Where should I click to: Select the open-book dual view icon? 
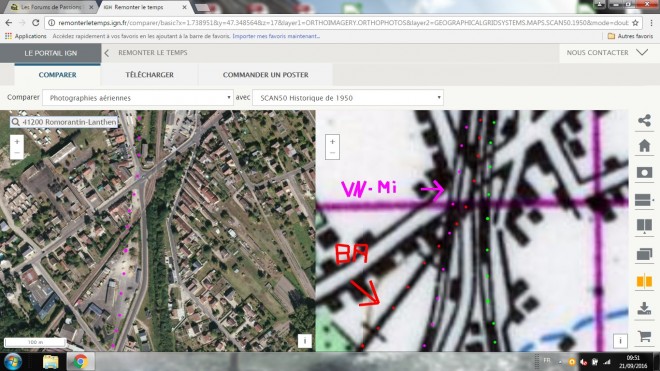[644, 226]
